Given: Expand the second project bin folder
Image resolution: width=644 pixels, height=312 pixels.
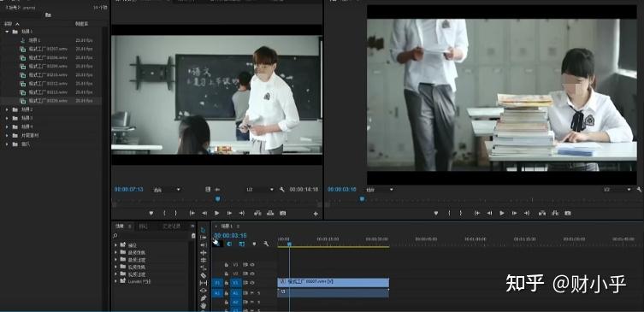Looking at the screenshot, I should click(x=7, y=109).
